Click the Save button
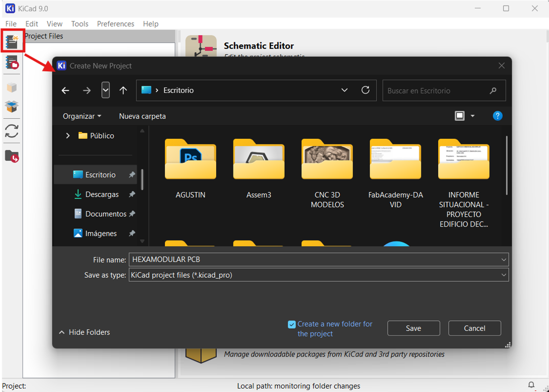The image size is (549, 392). tap(414, 328)
